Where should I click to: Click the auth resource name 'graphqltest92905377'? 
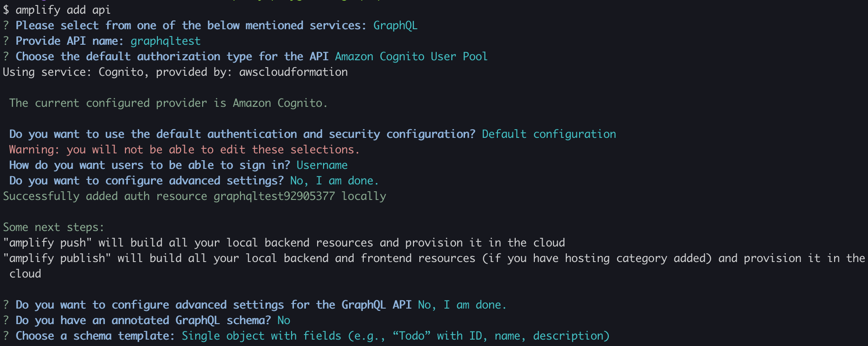tap(274, 196)
